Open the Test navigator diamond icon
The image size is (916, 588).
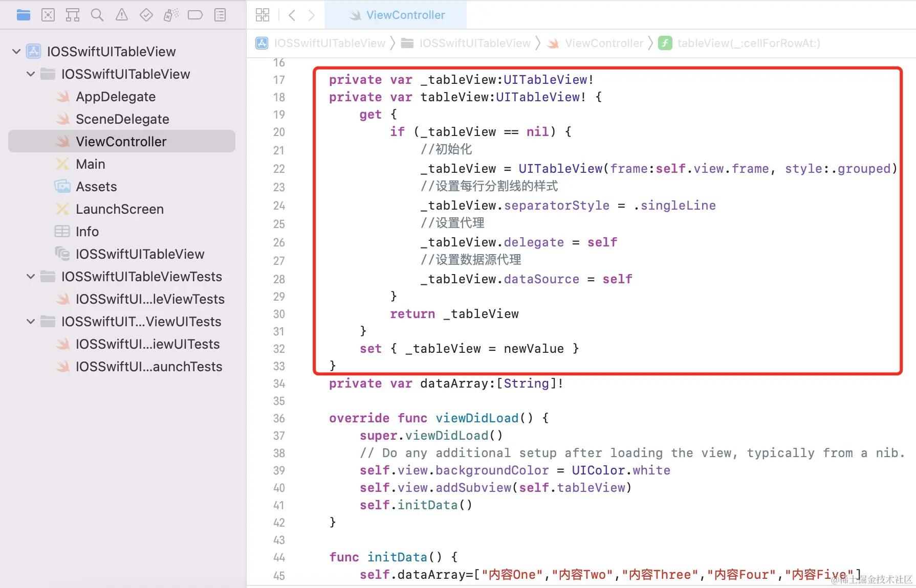(x=146, y=15)
